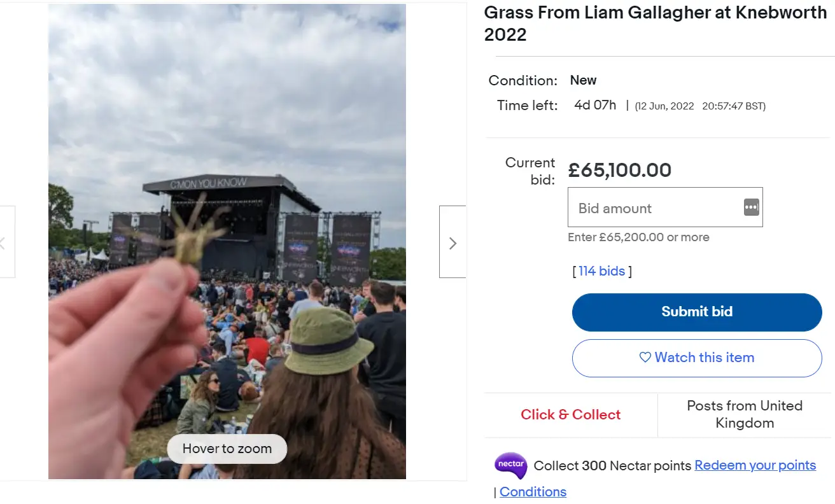Click the £65,100.00 current bid price
Screen dimensions: 835x504
tap(619, 171)
